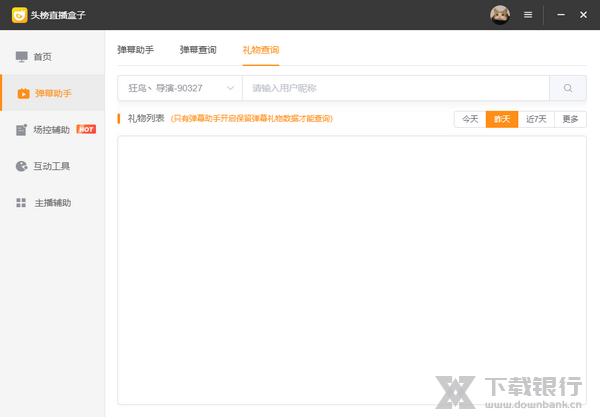
Task: Open the 狂鸟丶导演-90327 streamer dropdown
Action: click(180, 88)
